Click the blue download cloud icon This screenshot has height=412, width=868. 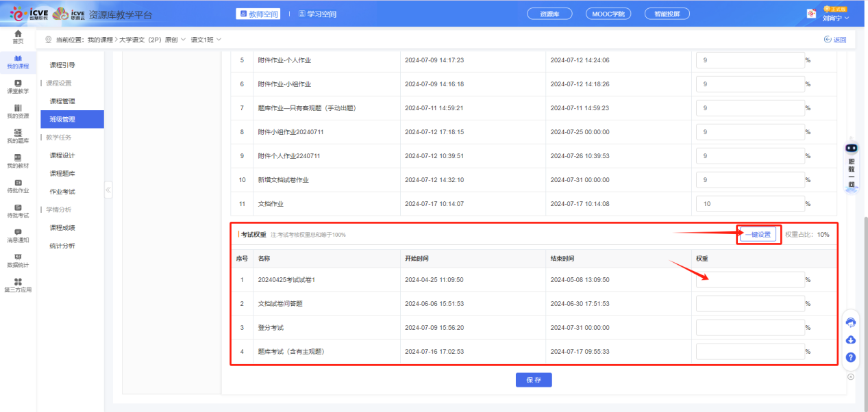point(851,340)
